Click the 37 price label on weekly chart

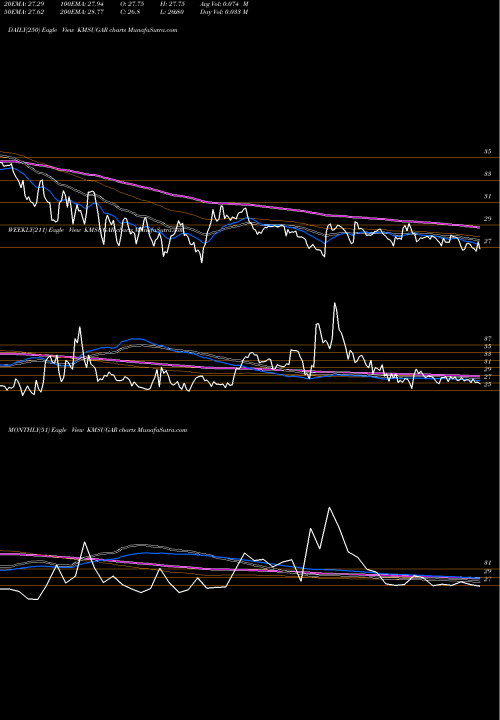pyautogui.click(x=487, y=338)
